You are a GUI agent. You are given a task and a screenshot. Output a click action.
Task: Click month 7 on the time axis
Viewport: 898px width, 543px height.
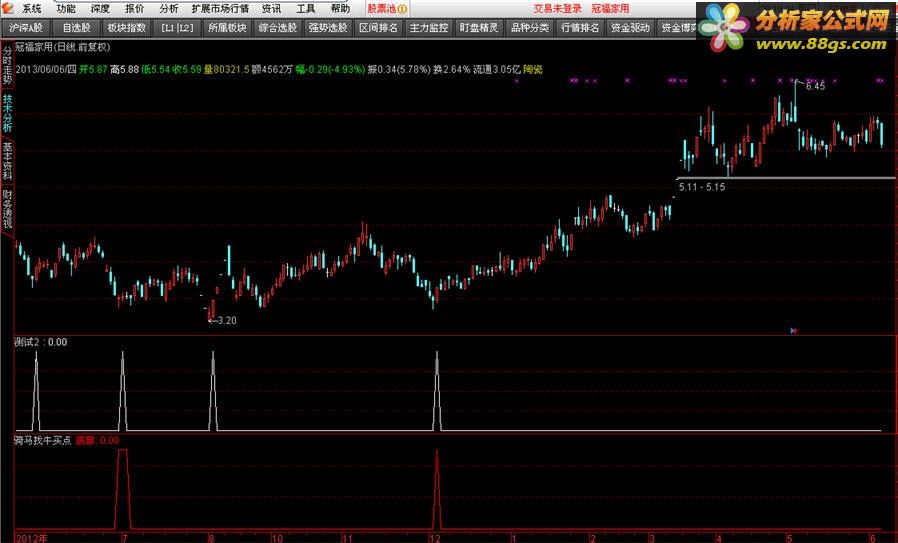point(124,538)
